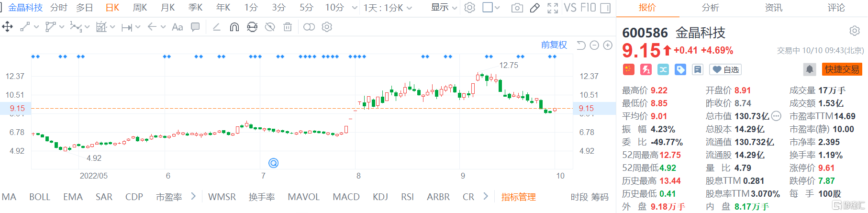Switch to 月K monthly chart tab
868x213 pixels.
167,8
